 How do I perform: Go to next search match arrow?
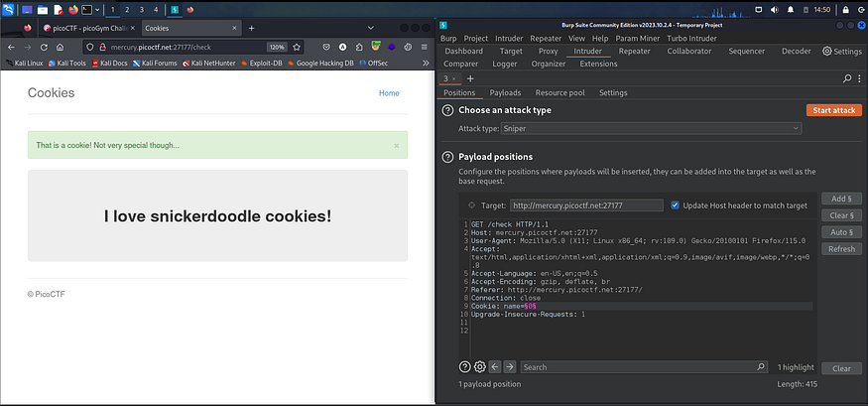point(510,366)
